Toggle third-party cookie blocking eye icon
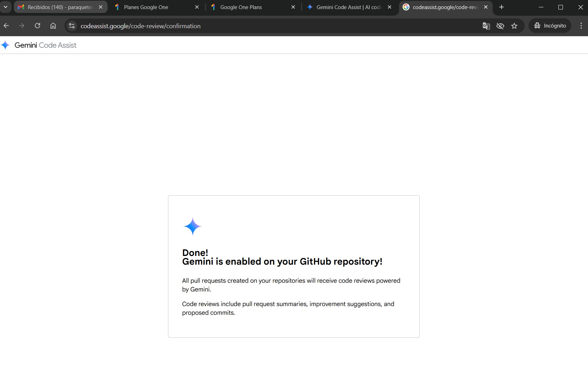 click(500, 26)
